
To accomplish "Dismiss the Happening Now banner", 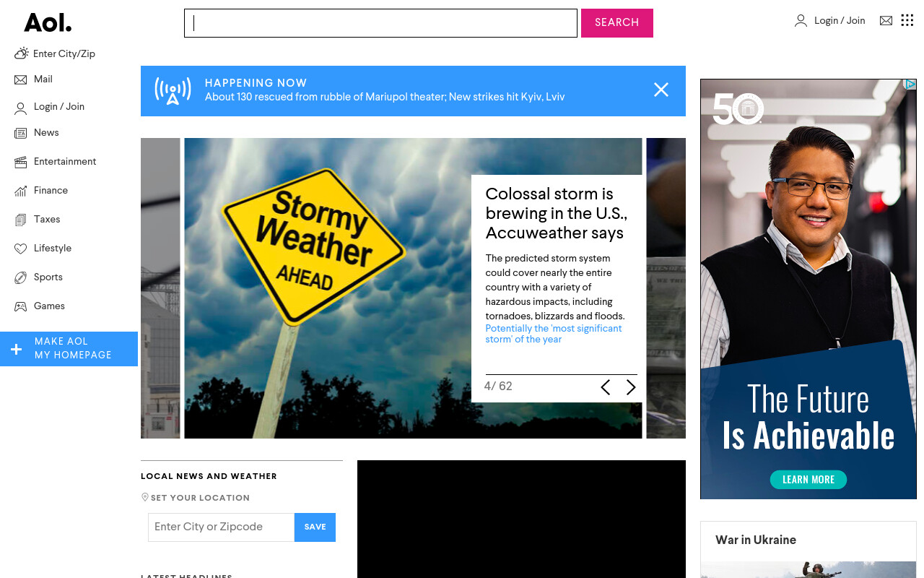I will (x=661, y=90).
